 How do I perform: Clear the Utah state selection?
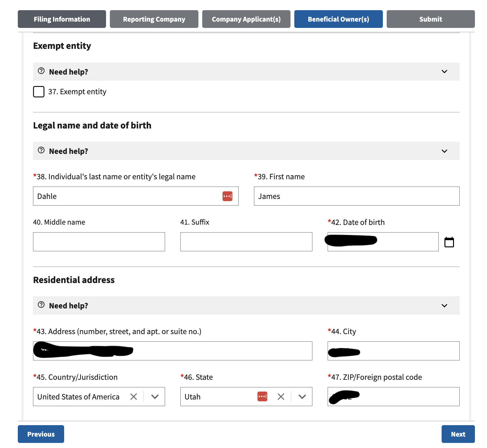tap(281, 397)
